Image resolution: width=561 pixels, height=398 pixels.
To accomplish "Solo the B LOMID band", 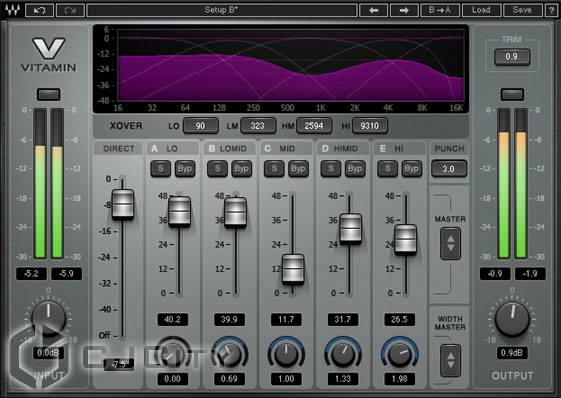I will click(217, 169).
